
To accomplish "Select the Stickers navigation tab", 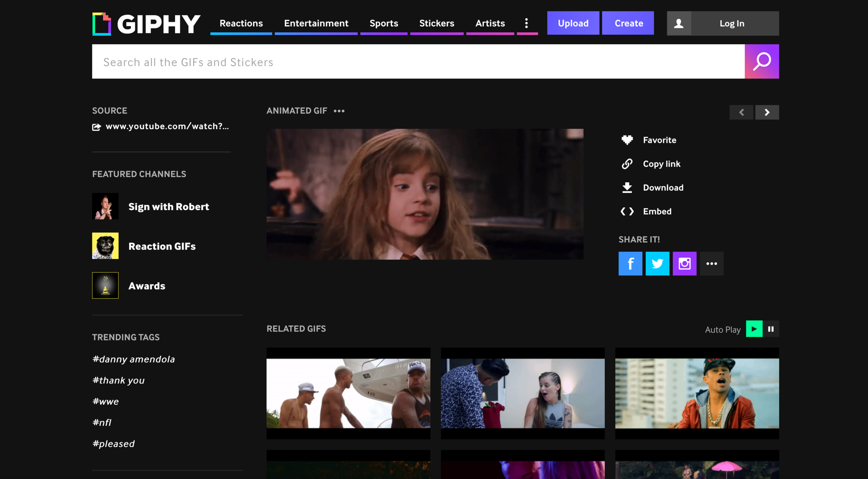I will coord(436,23).
